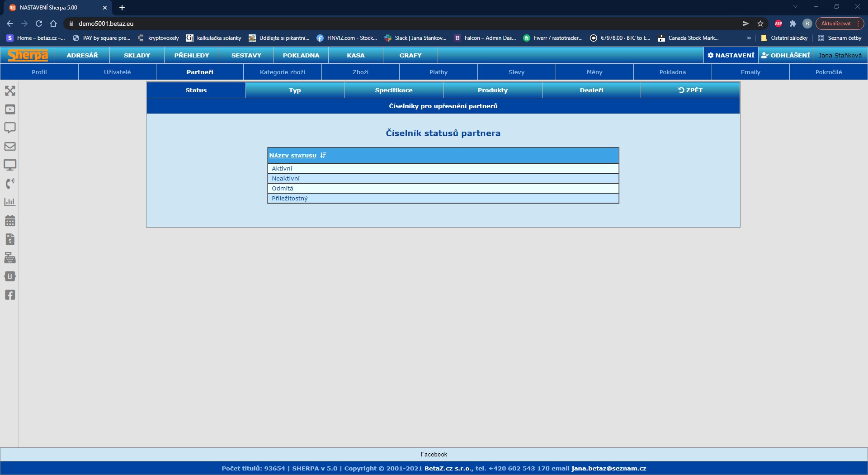Open the bar chart sidebar icon
868x475 pixels.
(10, 202)
